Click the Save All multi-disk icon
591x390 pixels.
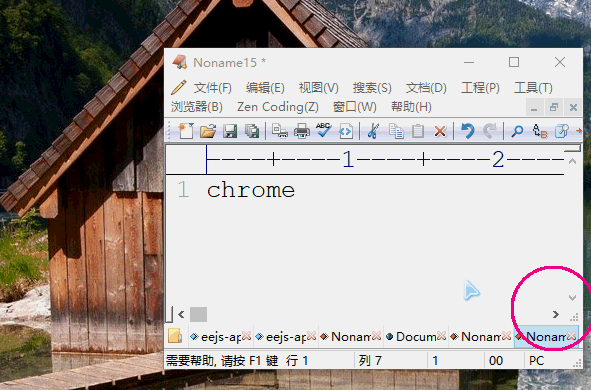point(252,131)
